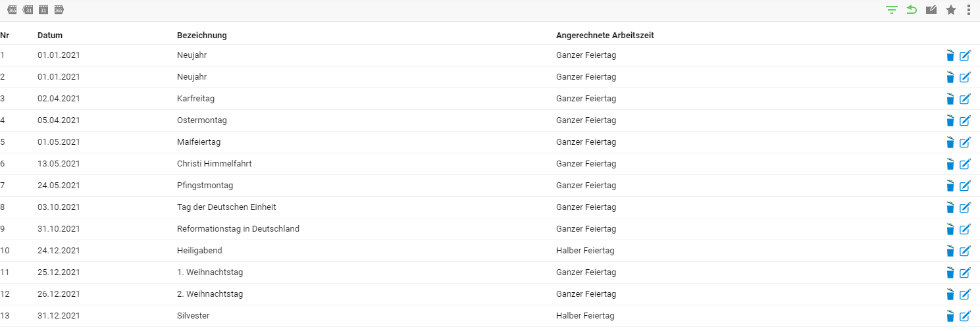Image resolution: width=980 pixels, height=331 pixels.
Task: Click the gray edit note toolbar icon
Action: pos(931,10)
